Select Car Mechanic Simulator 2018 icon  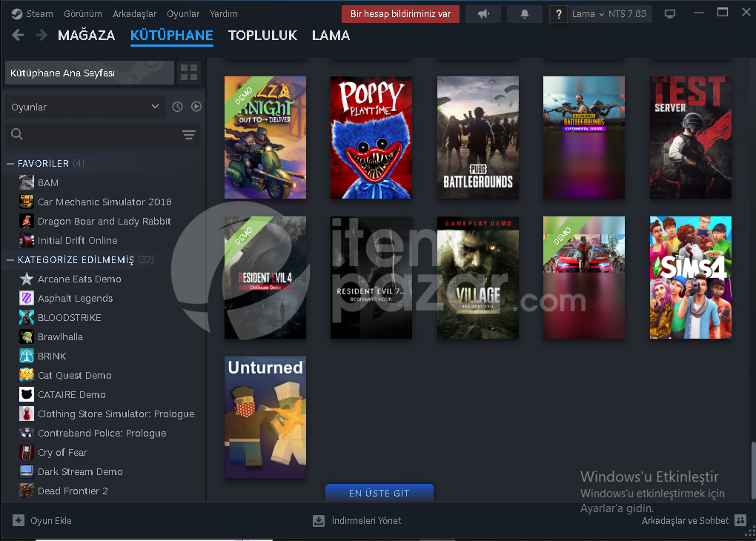pos(27,202)
